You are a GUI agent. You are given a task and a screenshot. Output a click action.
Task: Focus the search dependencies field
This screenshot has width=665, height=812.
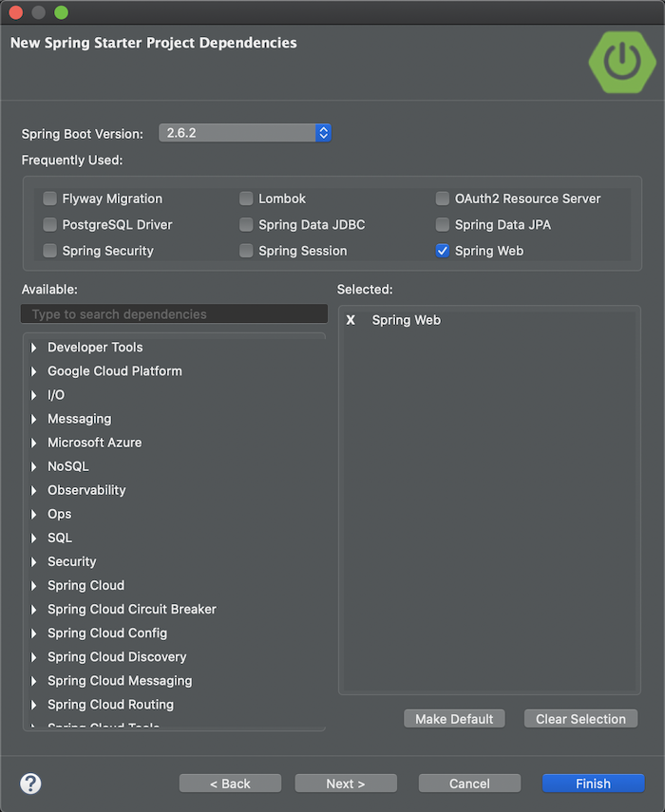[x=174, y=313]
